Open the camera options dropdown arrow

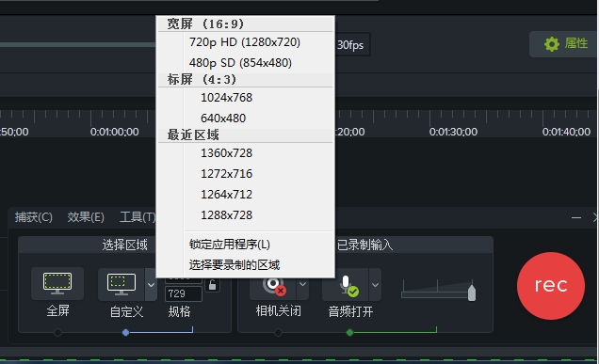point(303,284)
